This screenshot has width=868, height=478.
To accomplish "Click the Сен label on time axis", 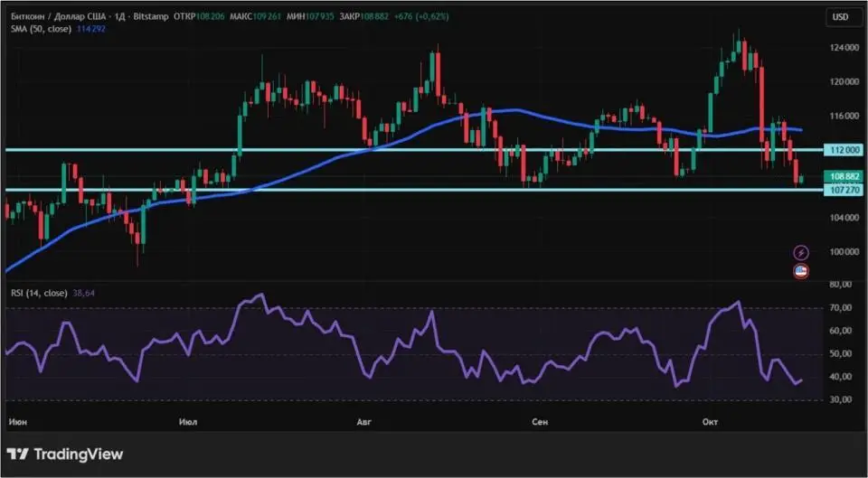I will (540, 422).
